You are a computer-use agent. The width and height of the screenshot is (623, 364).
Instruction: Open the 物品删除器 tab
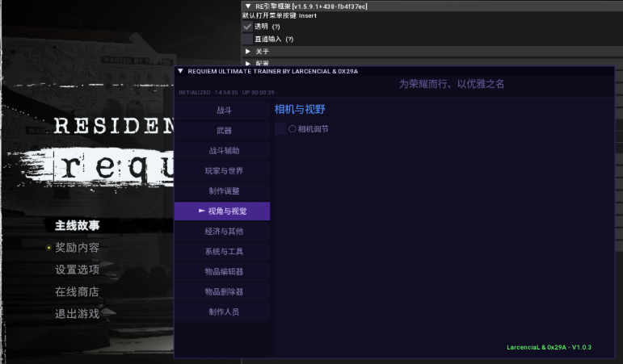click(222, 291)
